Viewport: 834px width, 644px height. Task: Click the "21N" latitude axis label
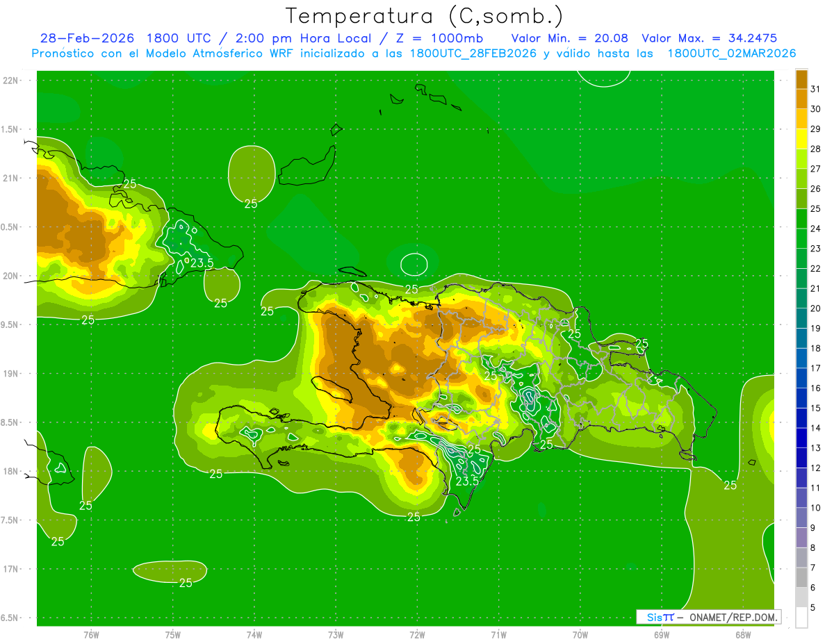(12, 178)
